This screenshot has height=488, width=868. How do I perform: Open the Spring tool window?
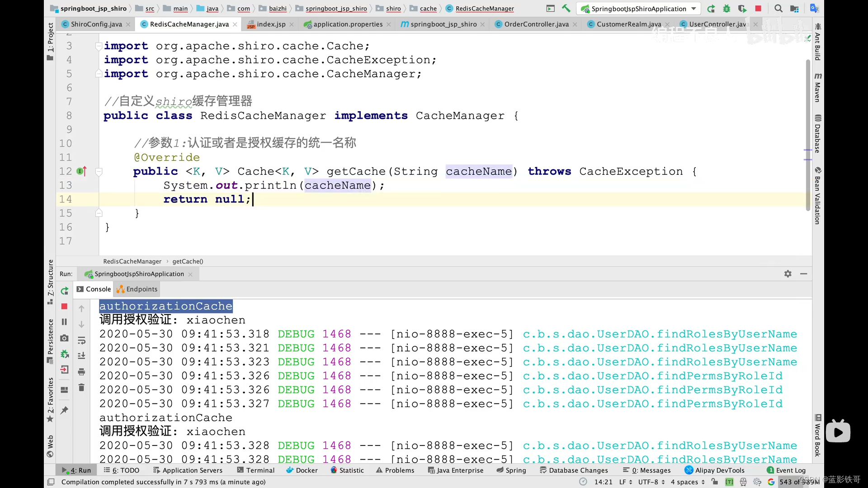pyautogui.click(x=511, y=470)
